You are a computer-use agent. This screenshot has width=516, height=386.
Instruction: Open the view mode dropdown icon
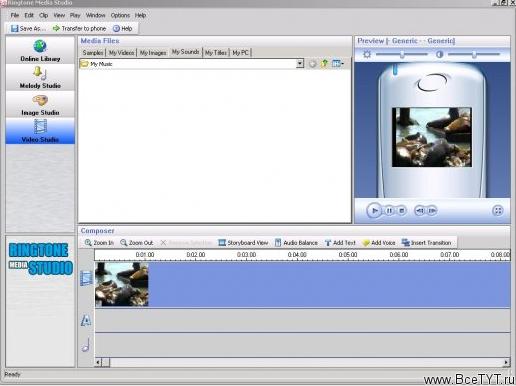[338, 63]
